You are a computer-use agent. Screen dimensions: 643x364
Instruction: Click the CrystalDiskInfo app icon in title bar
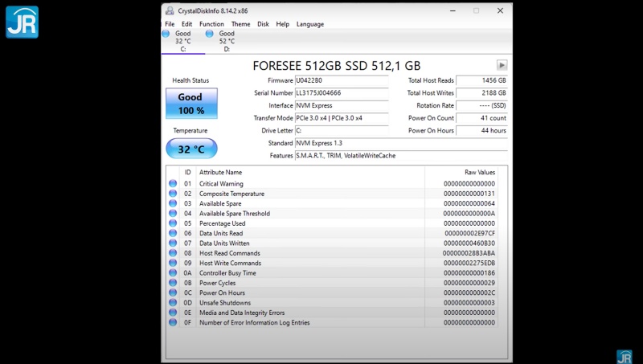click(169, 10)
